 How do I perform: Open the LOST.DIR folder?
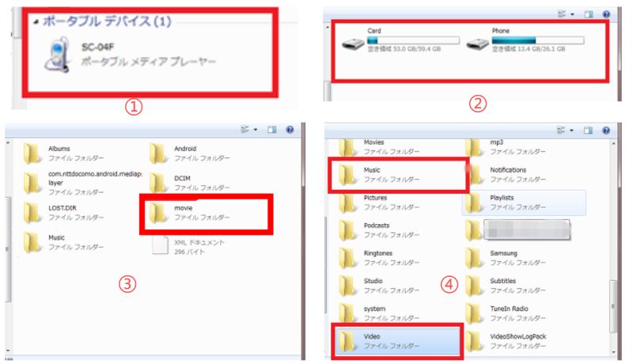pyautogui.click(x=63, y=213)
